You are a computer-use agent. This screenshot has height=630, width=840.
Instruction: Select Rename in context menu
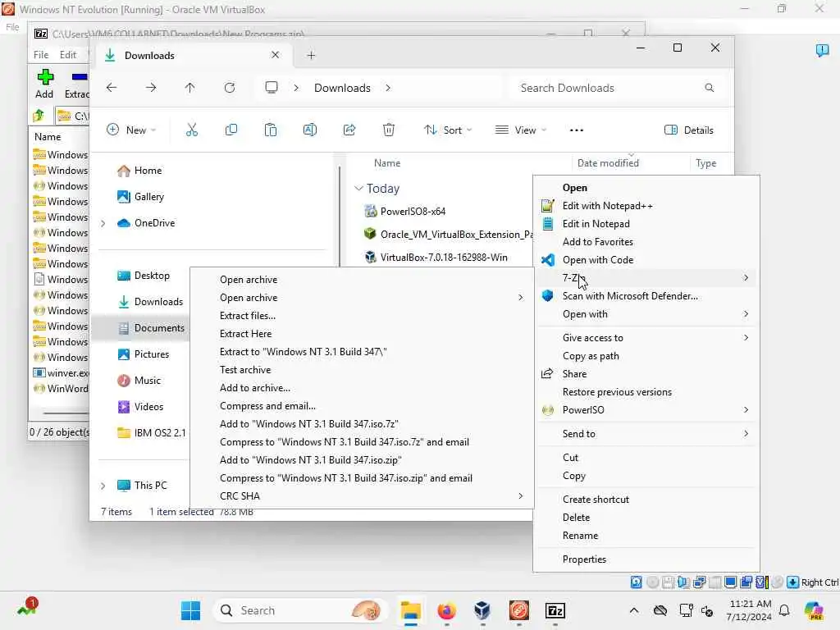click(580, 536)
